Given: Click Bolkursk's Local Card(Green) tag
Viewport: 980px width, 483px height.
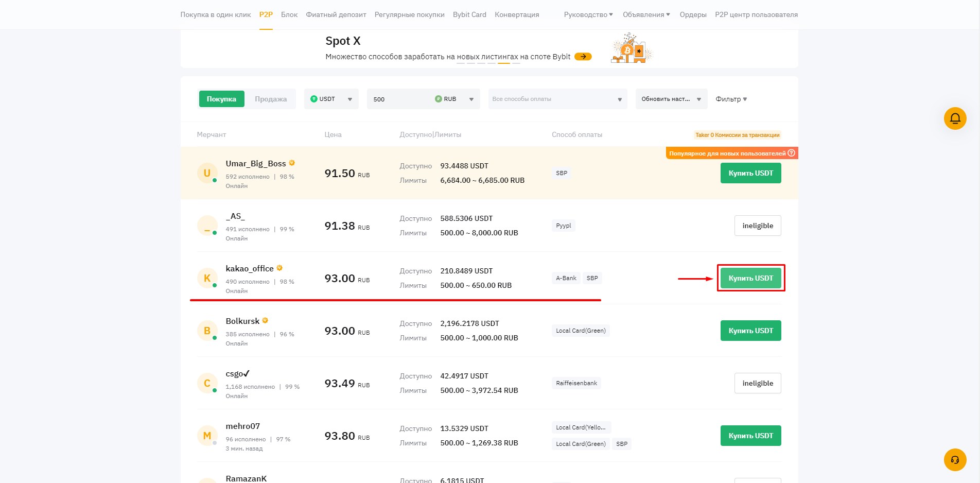Looking at the screenshot, I should [581, 331].
